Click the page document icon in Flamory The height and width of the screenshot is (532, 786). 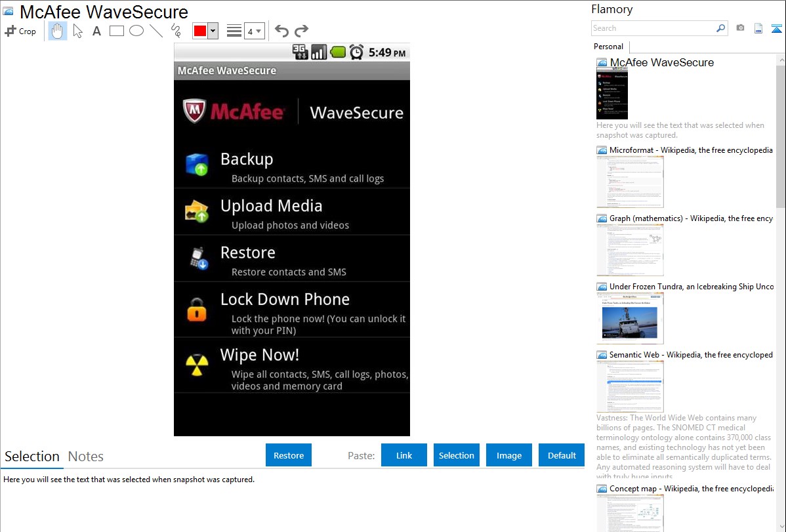pos(758,28)
